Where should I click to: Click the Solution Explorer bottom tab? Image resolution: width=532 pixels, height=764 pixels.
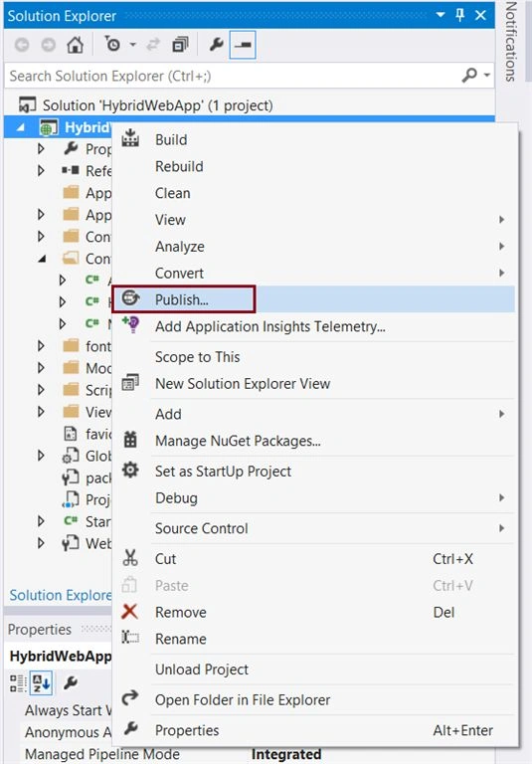[x=60, y=595]
